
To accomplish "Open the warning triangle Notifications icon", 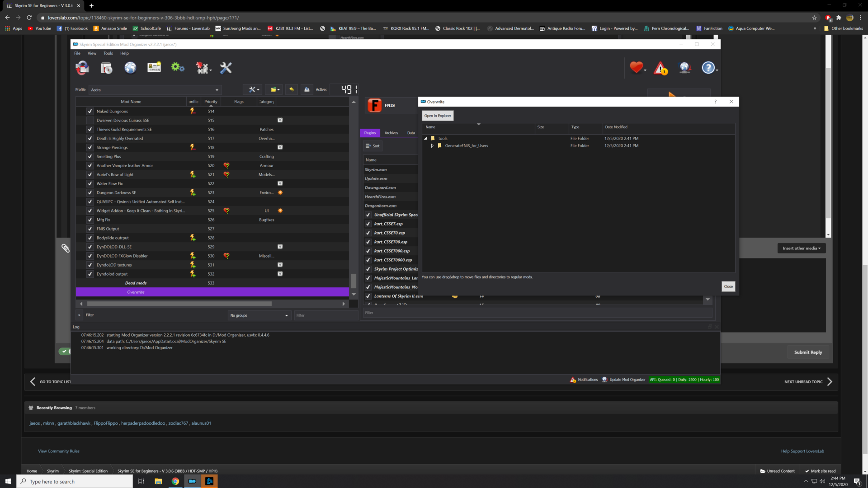I will click(660, 68).
